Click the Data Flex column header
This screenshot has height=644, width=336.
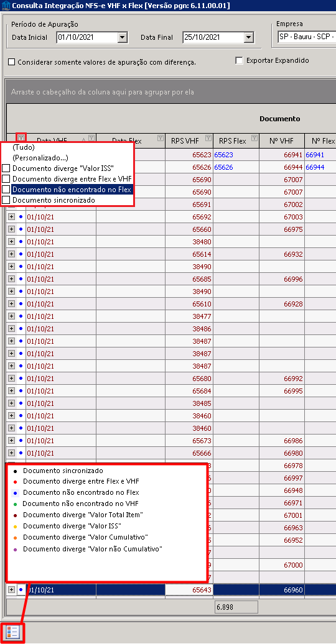tap(131, 140)
